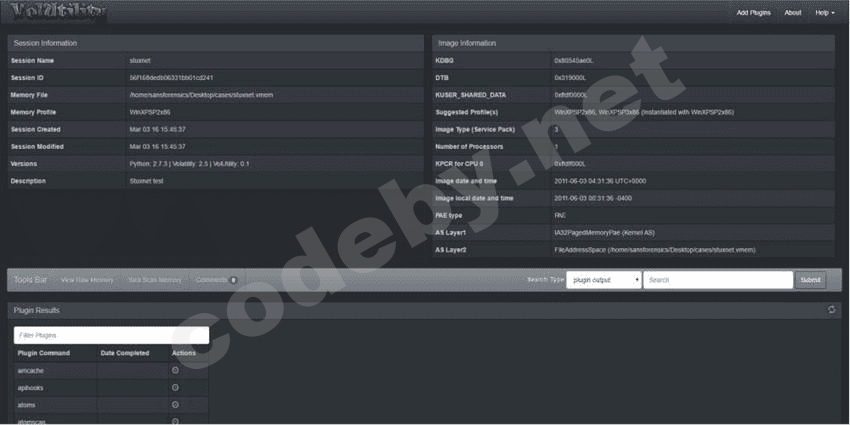Click the KUSER_SHARED_DATA value
850x425 pixels.
tap(571, 95)
